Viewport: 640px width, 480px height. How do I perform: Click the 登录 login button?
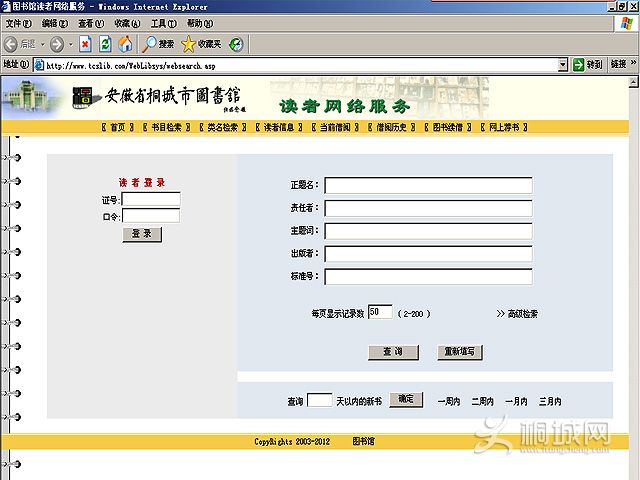tap(142, 233)
